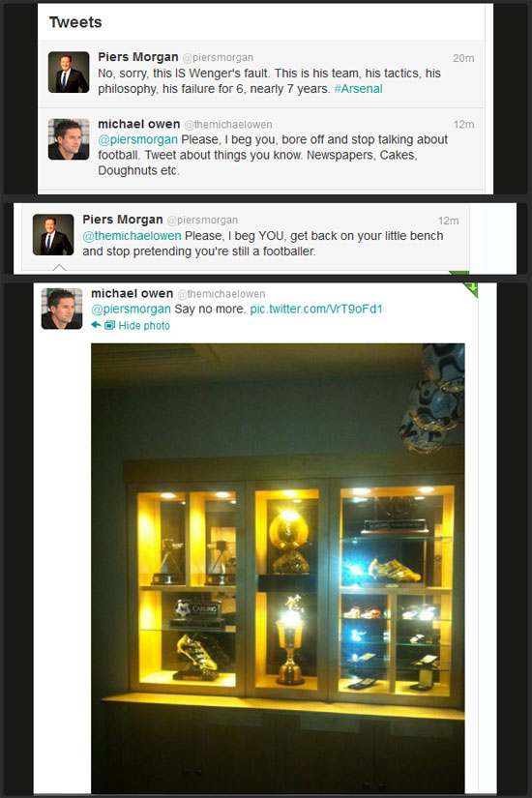Open the #Arsenal hashtag
532x798 pixels.
pyautogui.click(x=359, y=89)
